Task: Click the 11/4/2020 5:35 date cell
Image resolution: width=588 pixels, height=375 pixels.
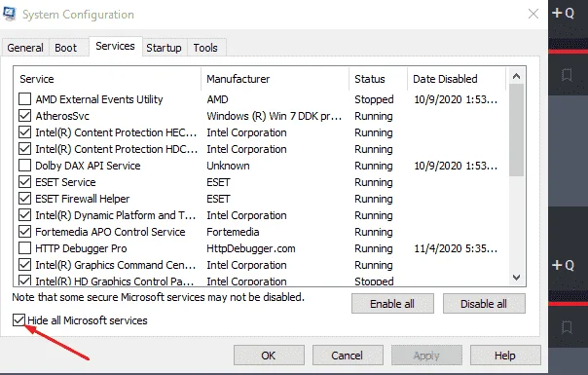Action: 456,248
